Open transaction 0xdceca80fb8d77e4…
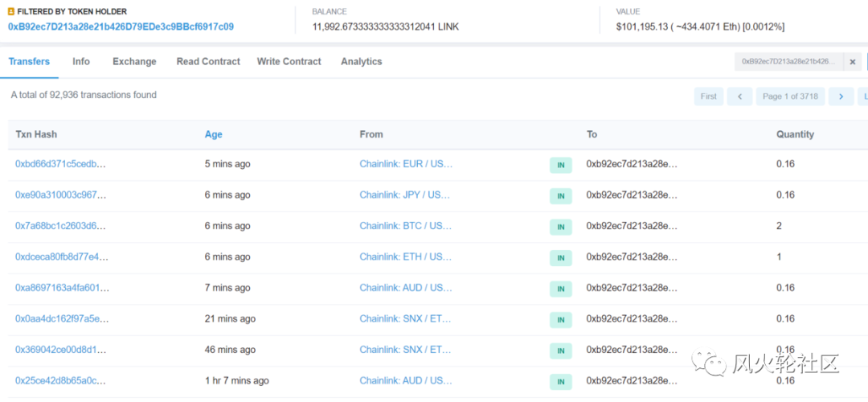 62,257
